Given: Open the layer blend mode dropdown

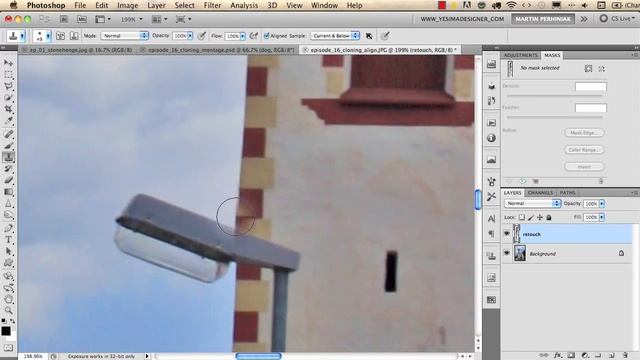Looking at the screenshot, I should (x=533, y=203).
